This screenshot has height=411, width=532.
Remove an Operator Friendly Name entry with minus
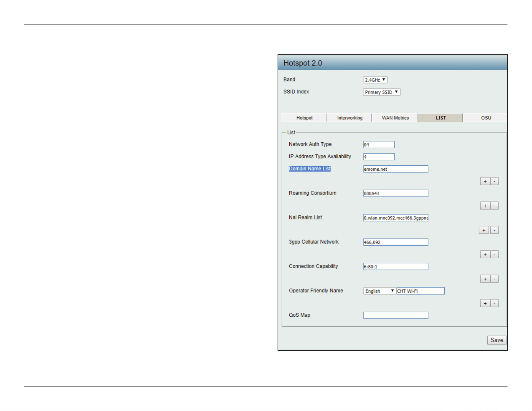(x=494, y=303)
